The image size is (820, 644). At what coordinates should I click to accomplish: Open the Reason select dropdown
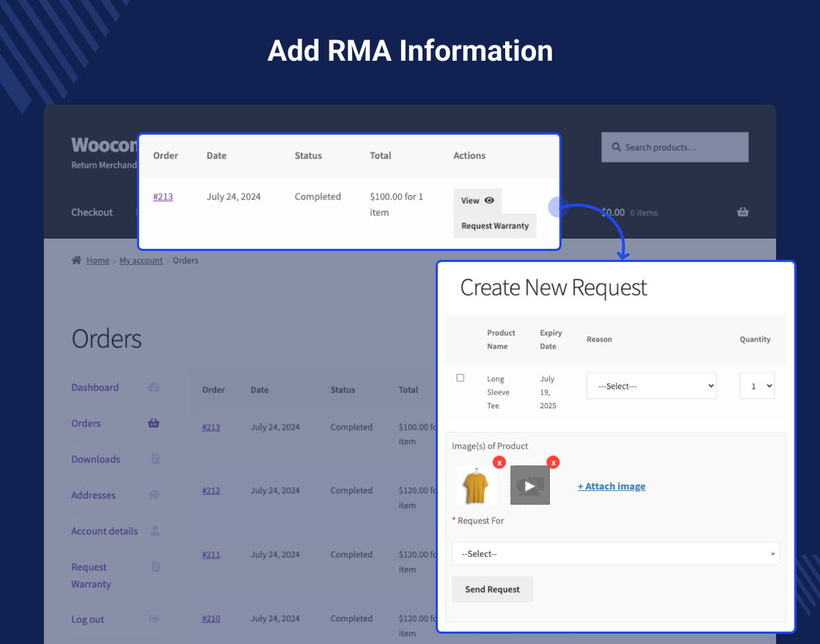click(651, 386)
